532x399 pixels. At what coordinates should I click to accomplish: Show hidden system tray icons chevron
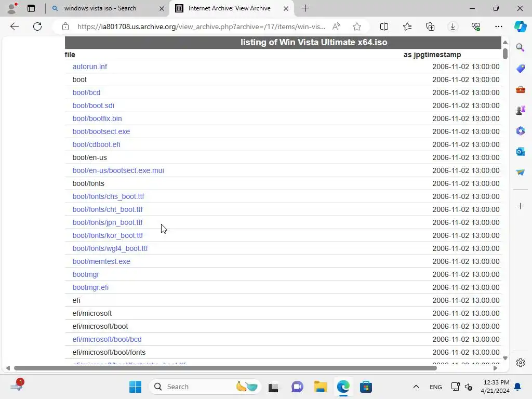click(x=416, y=387)
